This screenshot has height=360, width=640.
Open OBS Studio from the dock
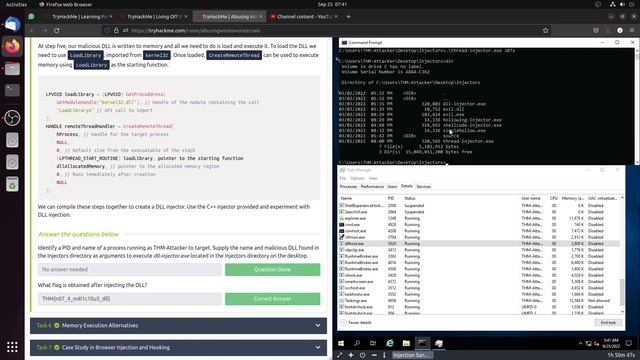pos(12,118)
